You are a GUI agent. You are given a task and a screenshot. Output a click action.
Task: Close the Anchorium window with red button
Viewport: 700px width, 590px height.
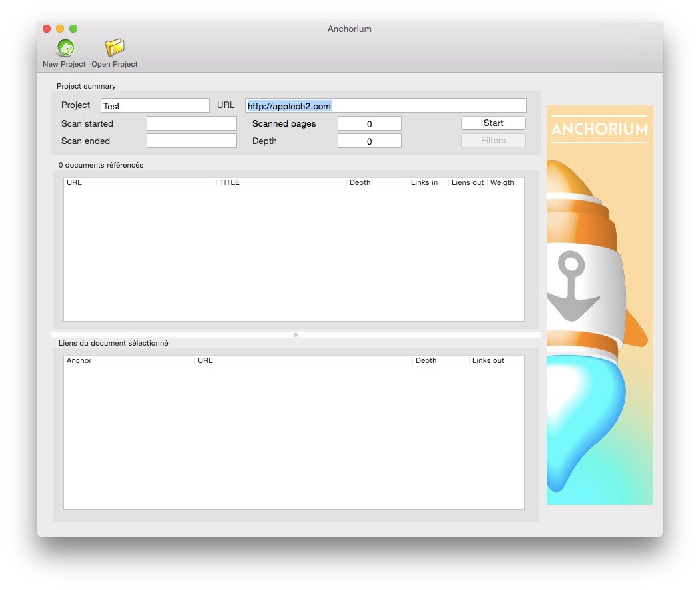(47, 29)
